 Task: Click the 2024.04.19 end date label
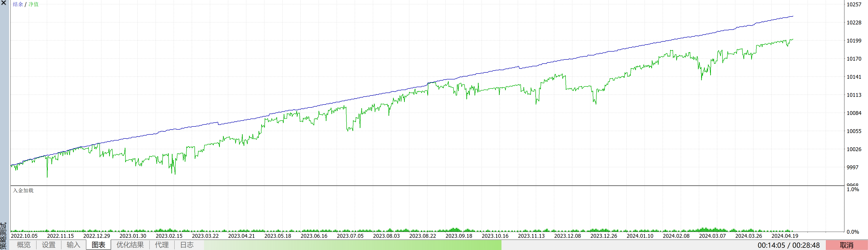click(x=785, y=236)
